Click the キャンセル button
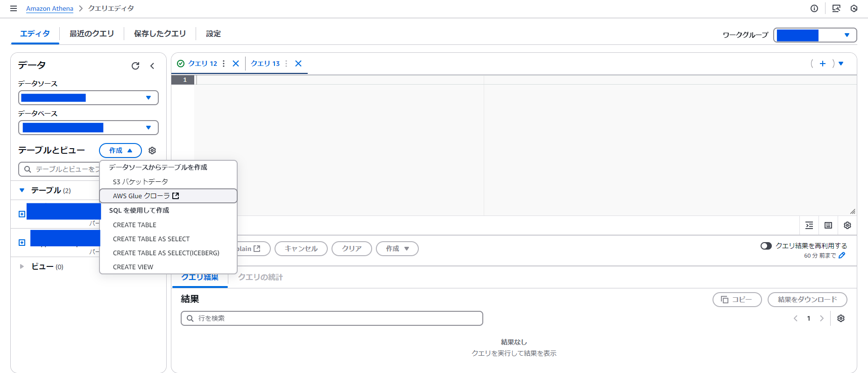868x373 pixels. coord(301,249)
